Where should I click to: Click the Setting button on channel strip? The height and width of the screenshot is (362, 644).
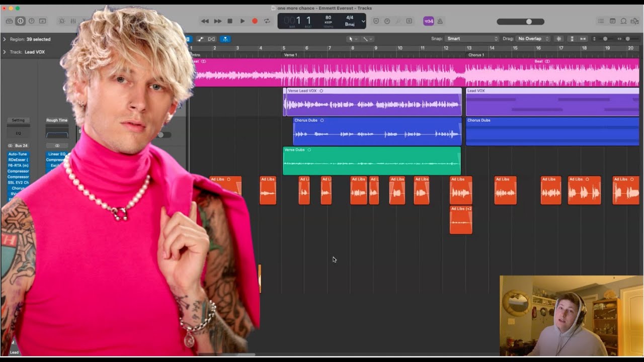pyautogui.click(x=18, y=120)
